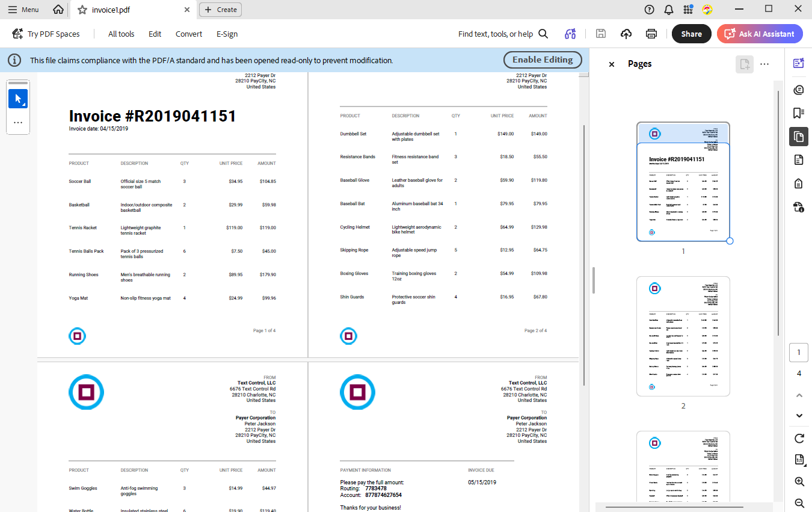
Task: Click the search magnifier in Find text bar
Action: (543, 34)
